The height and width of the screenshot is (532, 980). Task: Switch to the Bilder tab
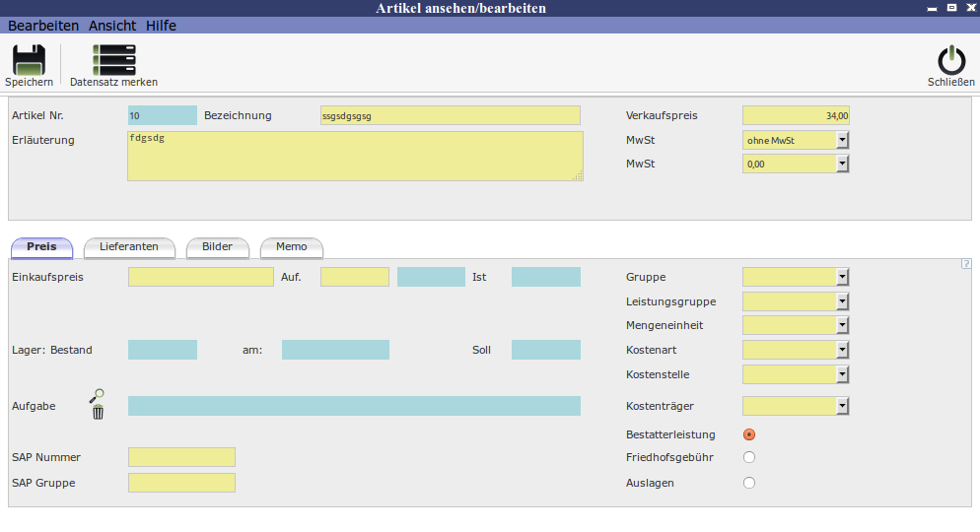click(x=217, y=246)
